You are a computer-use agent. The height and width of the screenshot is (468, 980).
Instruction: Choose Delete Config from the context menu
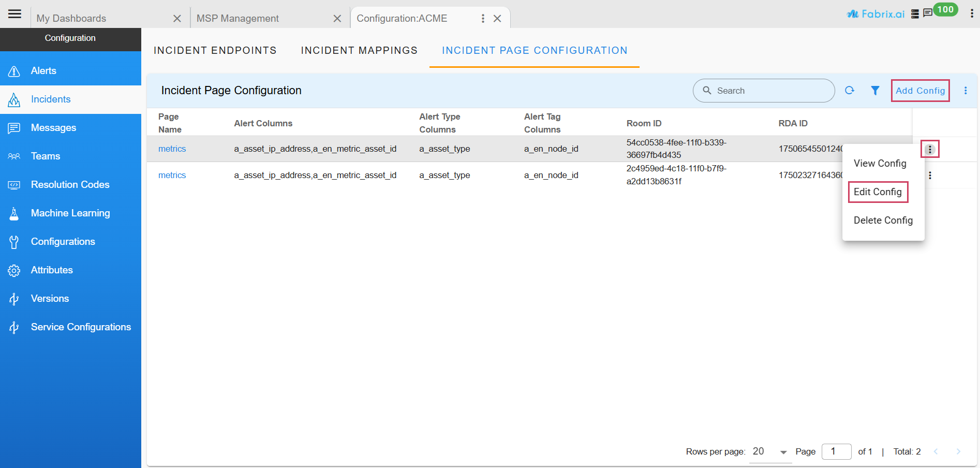click(x=883, y=221)
